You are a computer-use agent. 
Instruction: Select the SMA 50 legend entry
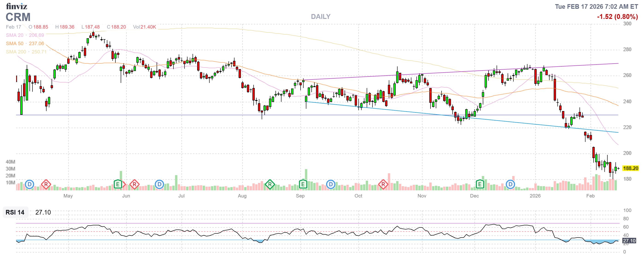(x=15, y=44)
